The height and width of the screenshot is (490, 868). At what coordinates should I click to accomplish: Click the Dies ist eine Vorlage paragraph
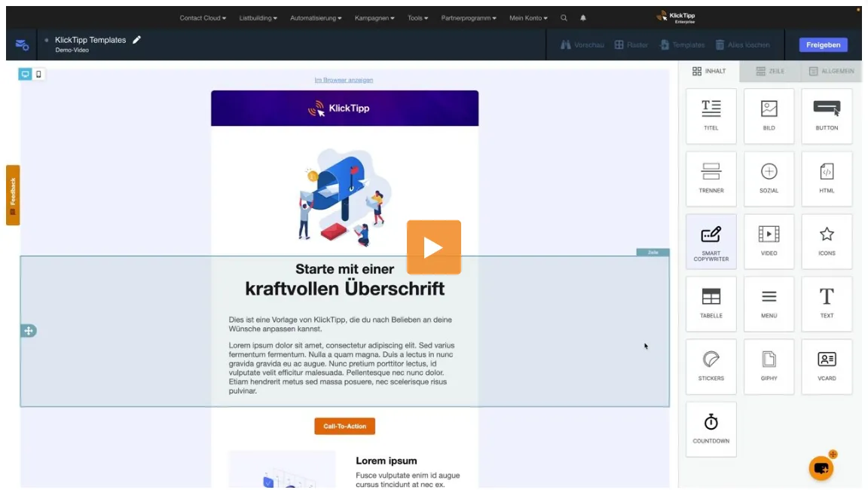[x=341, y=324]
